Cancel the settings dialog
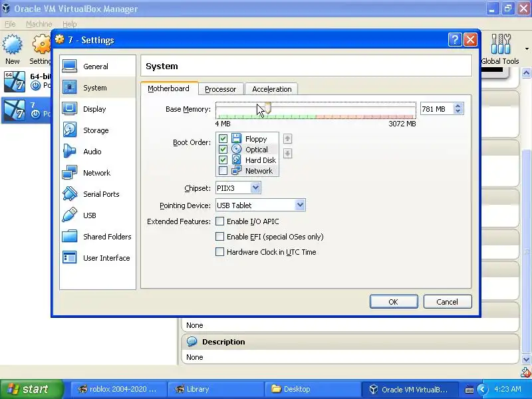Screen dimensions: 532x399 (448, 302)
